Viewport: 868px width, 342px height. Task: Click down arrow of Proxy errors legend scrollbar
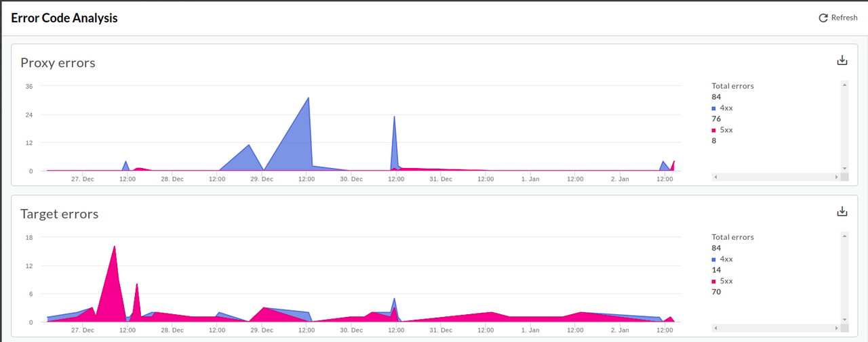point(844,168)
